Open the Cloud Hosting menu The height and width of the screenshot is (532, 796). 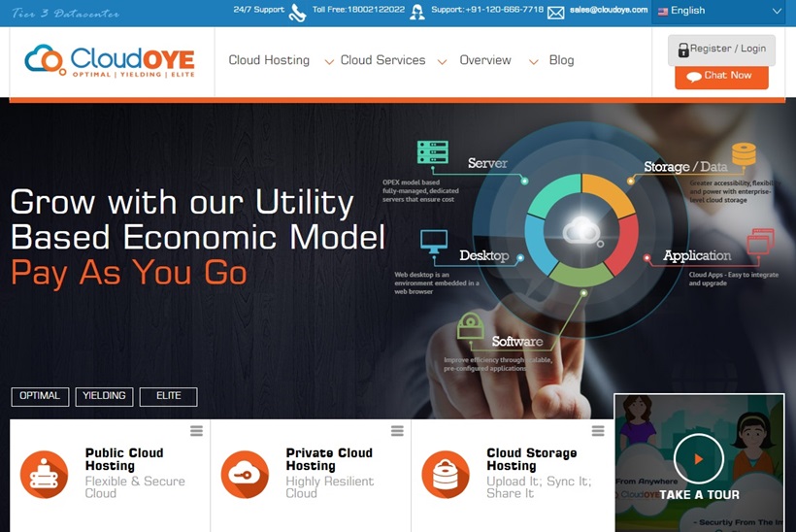pos(269,60)
